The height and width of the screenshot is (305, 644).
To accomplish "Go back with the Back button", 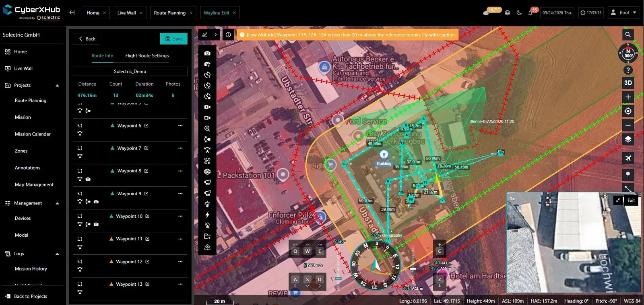I will 87,39.
